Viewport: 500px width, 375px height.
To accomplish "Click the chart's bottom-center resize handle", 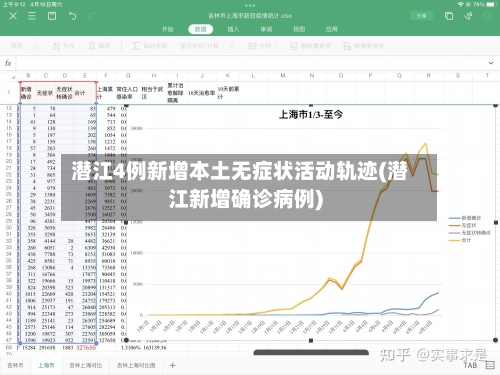I will tap(311, 340).
